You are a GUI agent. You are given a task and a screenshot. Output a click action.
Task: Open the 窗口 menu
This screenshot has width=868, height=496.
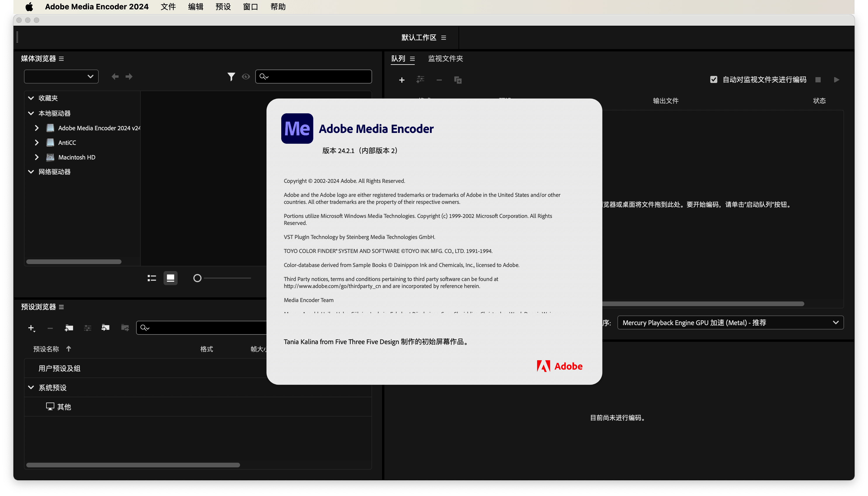click(250, 7)
